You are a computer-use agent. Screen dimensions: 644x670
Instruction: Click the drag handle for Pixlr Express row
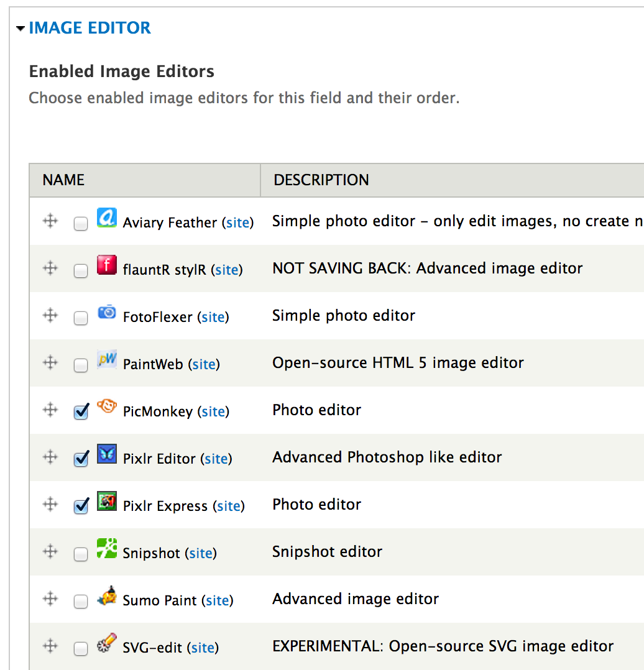pyautogui.click(x=50, y=504)
